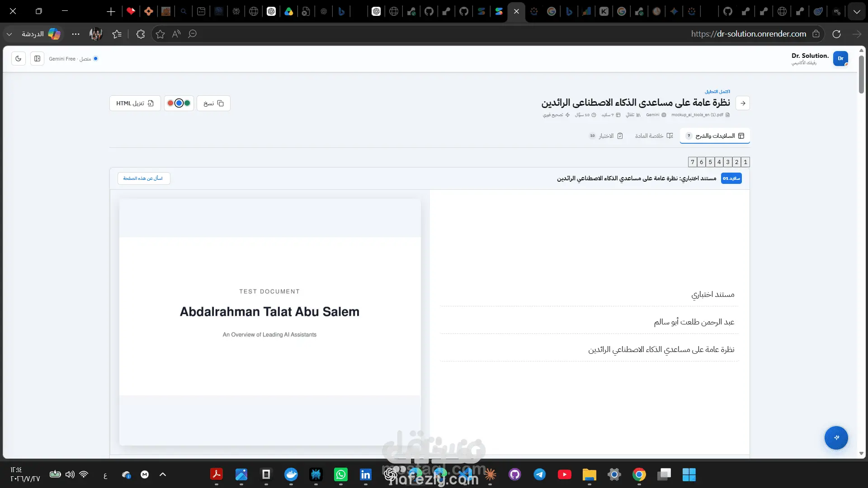The width and height of the screenshot is (868, 488).
Task: Expand the tab search chevron in the tab strip
Action: click(857, 11)
